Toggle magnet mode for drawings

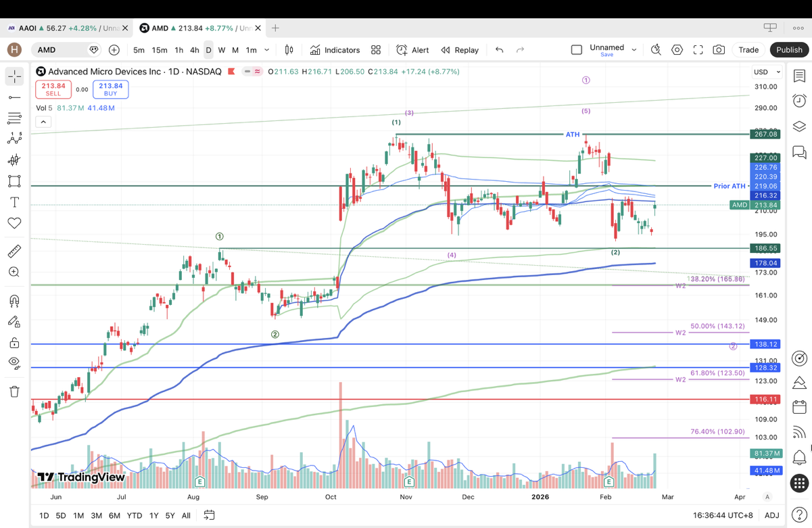tap(14, 301)
